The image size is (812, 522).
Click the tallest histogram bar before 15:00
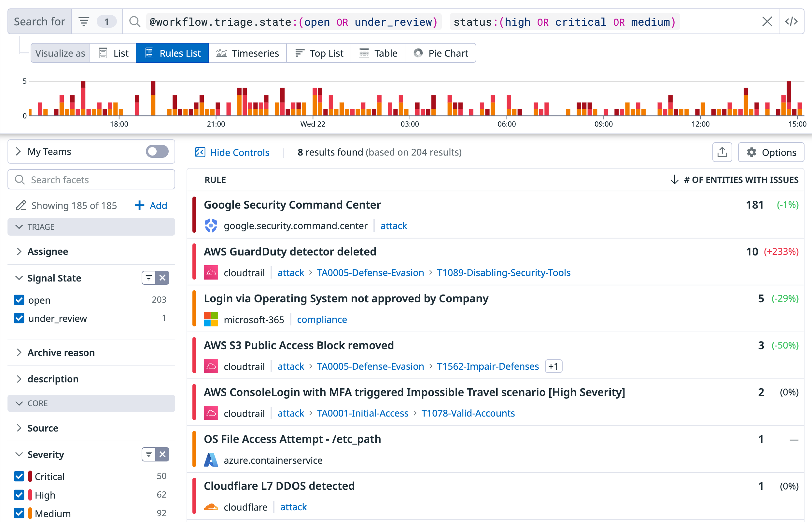click(789, 98)
